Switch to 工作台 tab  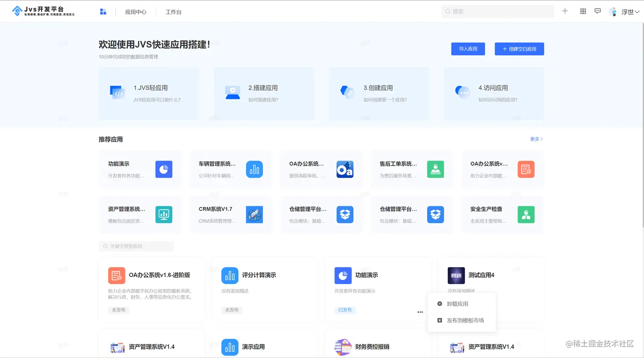click(x=173, y=12)
